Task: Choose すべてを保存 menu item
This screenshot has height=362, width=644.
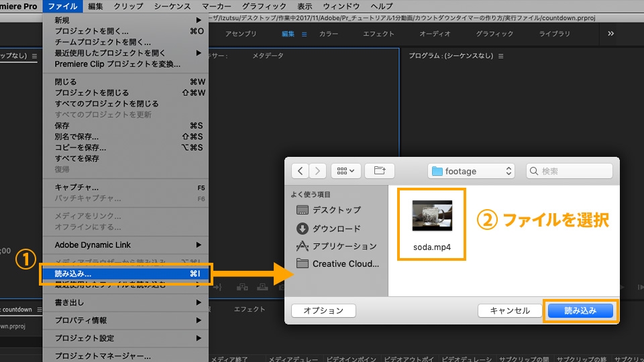Action: 125,158
